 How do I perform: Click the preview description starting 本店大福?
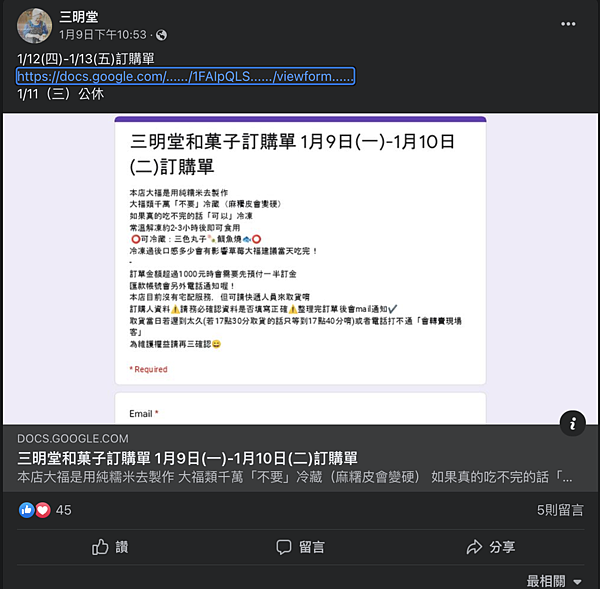(295, 477)
